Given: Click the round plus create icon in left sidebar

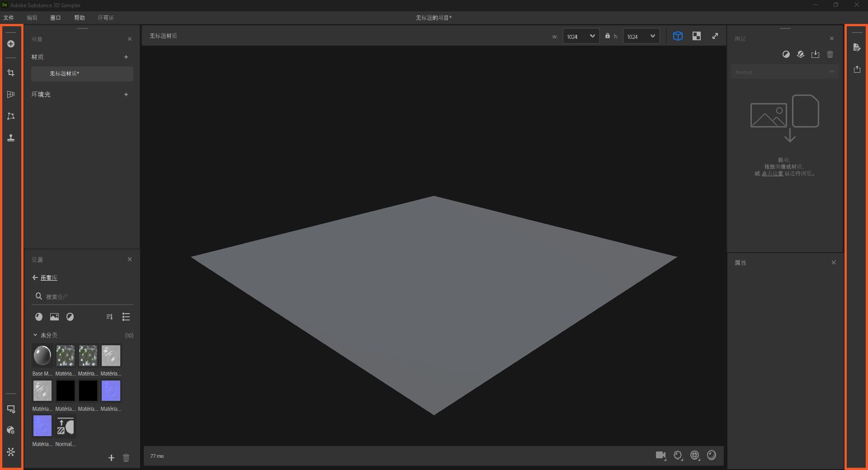Looking at the screenshot, I should click(11, 44).
